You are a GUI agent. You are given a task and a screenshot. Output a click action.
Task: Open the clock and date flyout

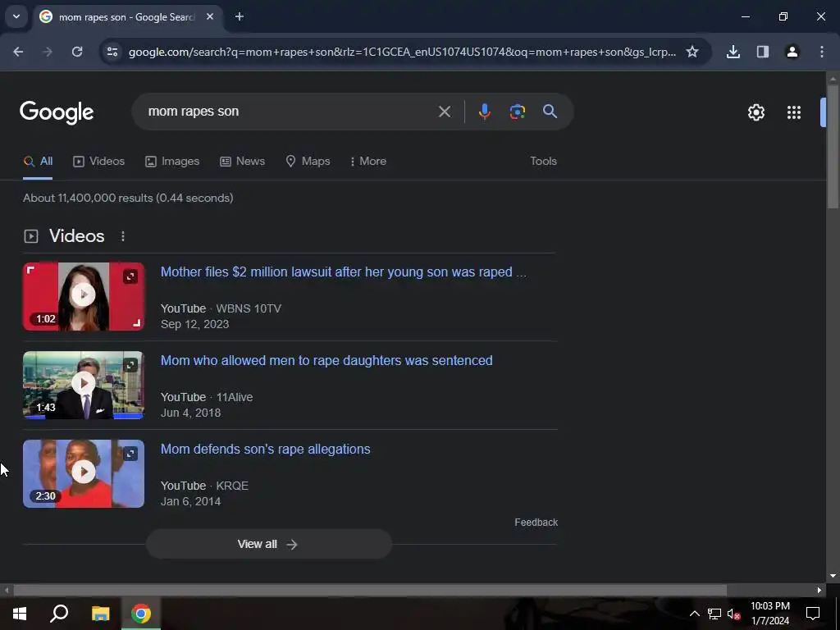coord(769,614)
